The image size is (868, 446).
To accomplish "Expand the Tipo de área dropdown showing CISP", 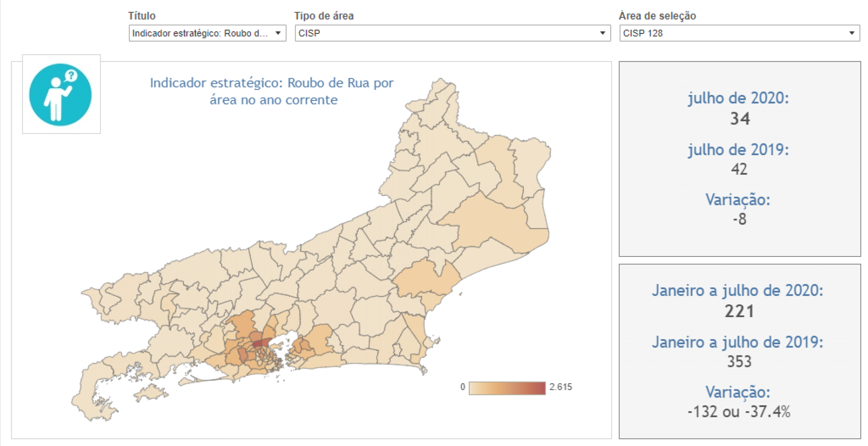I will click(x=452, y=33).
